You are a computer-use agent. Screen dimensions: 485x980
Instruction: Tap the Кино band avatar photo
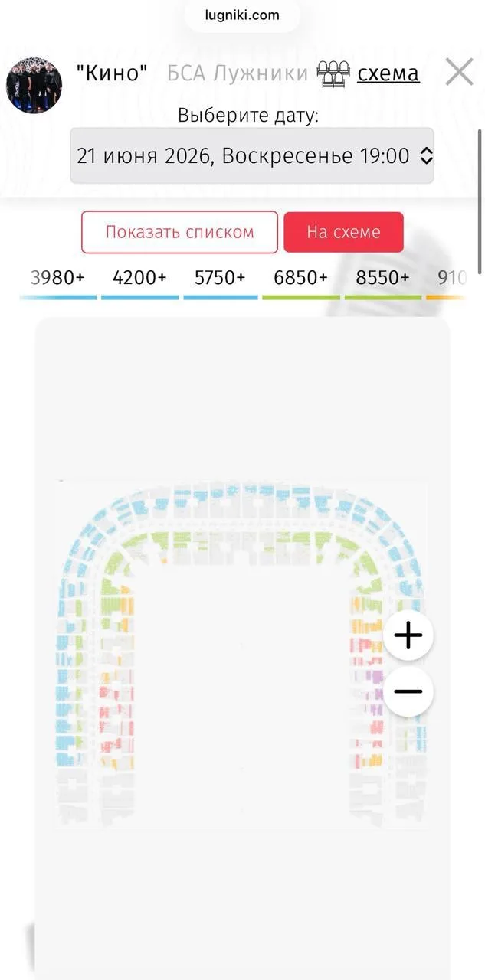tap(34, 85)
